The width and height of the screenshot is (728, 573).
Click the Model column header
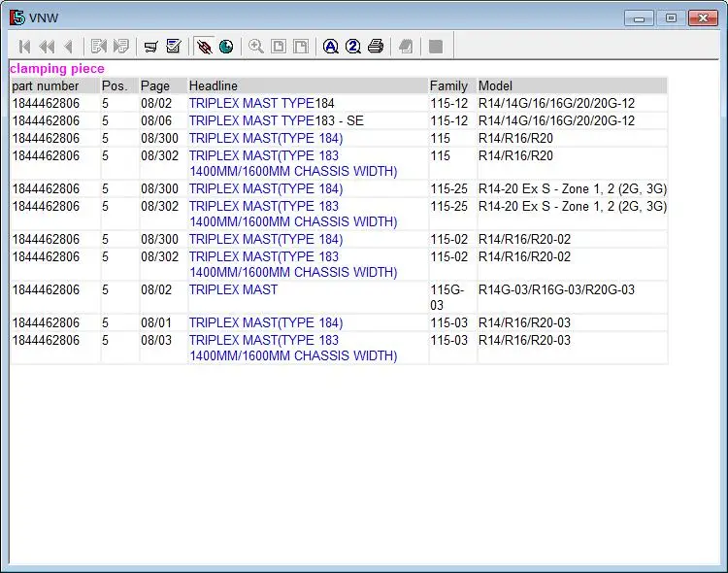coord(495,85)
